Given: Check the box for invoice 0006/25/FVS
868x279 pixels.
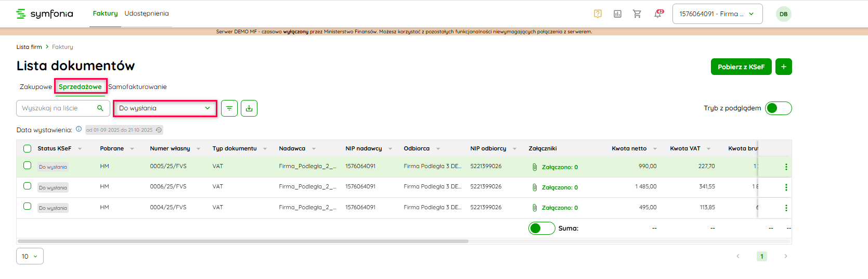Looking at the screenshot, I should tap(28, 186).
